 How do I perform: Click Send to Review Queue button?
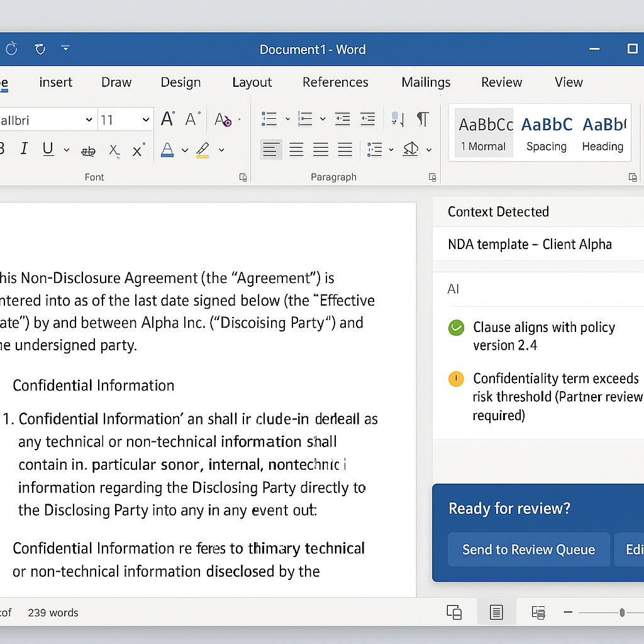click(x=528, y=550)
